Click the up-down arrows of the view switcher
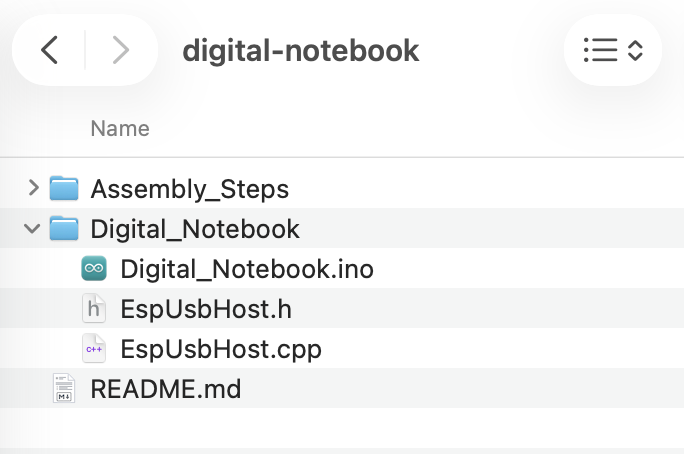 [635, 50]
